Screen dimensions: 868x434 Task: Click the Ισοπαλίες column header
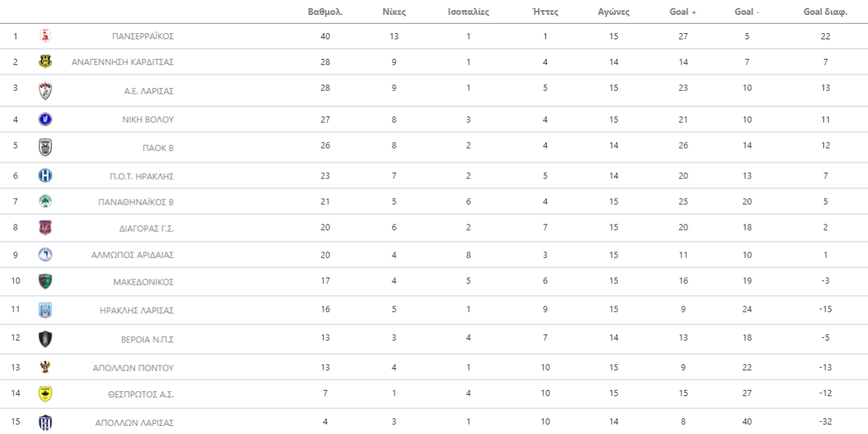coord(468,12)
